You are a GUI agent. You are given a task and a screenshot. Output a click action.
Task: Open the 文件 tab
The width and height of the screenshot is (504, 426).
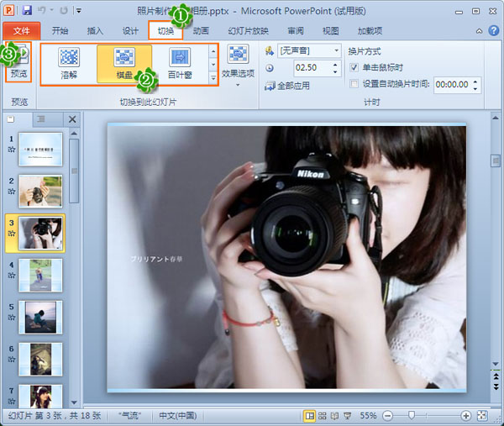click(22, 31)
